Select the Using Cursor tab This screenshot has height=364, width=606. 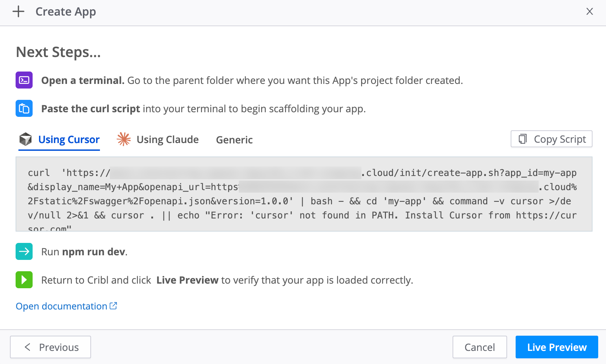[59, 140]
